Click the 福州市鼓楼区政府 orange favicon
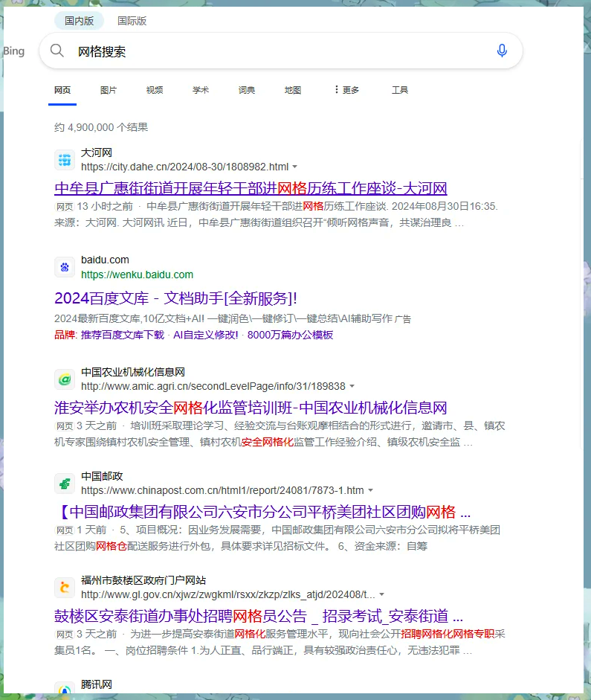591x700 pixels. click(x=65, y=588)
